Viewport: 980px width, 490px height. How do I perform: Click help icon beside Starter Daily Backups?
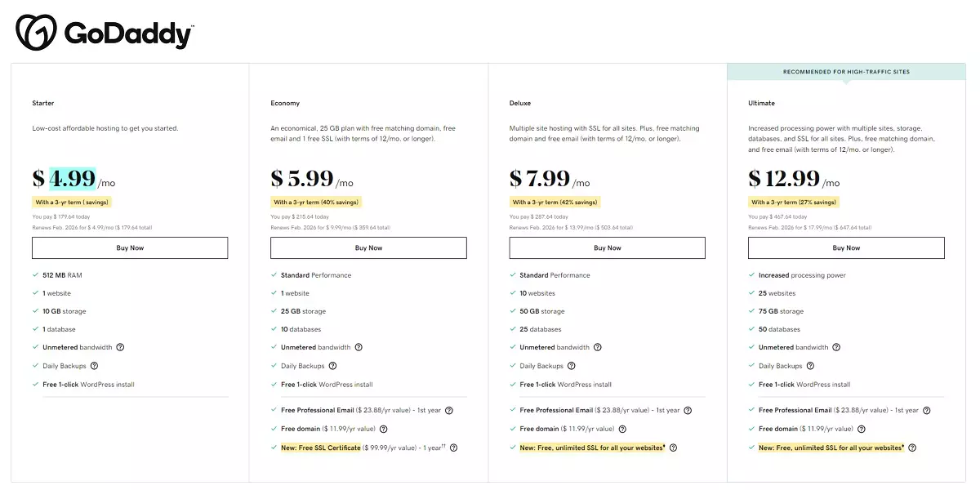pos(94,366)
